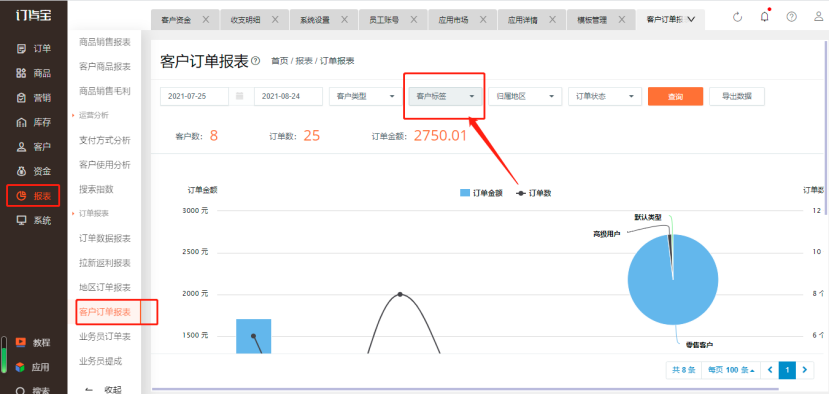Open 客户使用分析 in the submenu
Viewport: 829px width, 394px height.
click(x=105, y=164)
